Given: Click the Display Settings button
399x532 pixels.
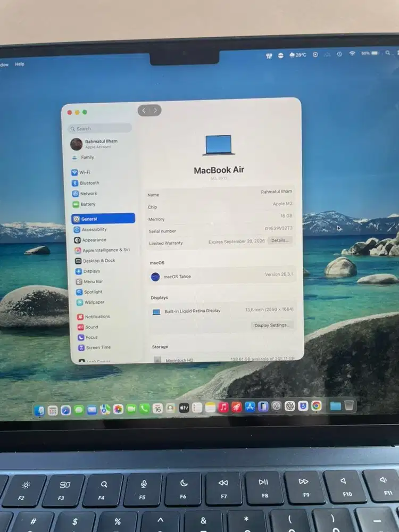Looking at the screenshot, I should (x=272, y=325).
